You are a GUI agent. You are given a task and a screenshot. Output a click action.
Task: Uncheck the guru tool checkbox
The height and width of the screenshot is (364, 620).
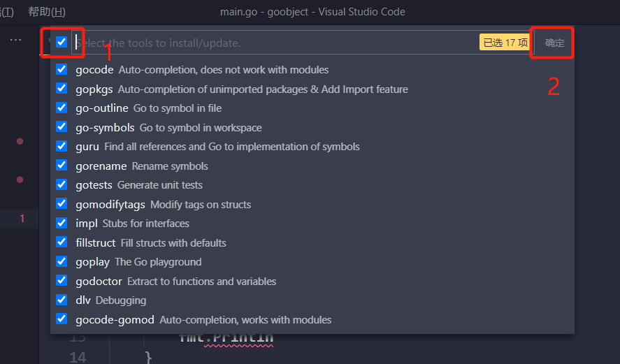pyautogui.click(x=62, y=146)
